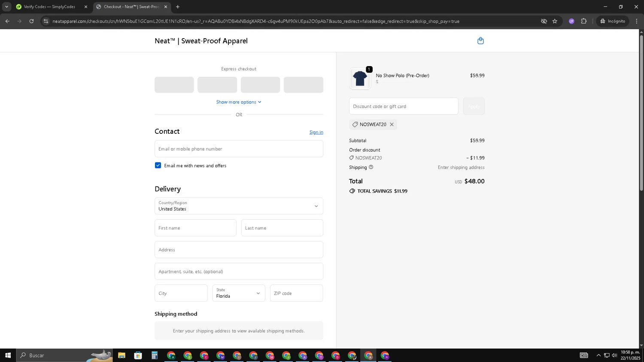Click the taskbar Buscar search box
Screen dimensions: 644x362
[64, 355]
